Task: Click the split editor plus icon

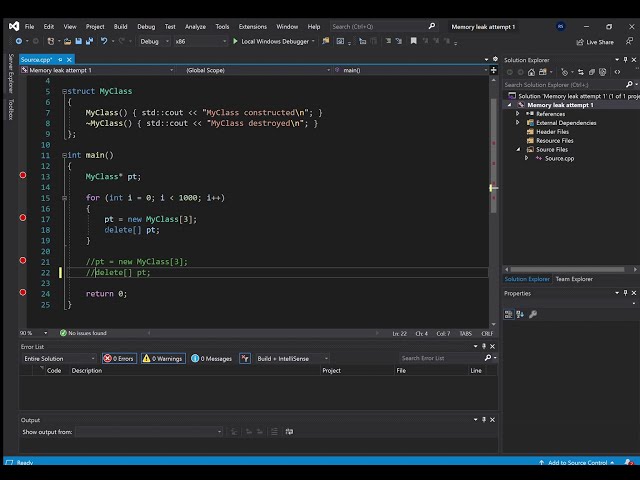Action: click(x=493, y=70)
